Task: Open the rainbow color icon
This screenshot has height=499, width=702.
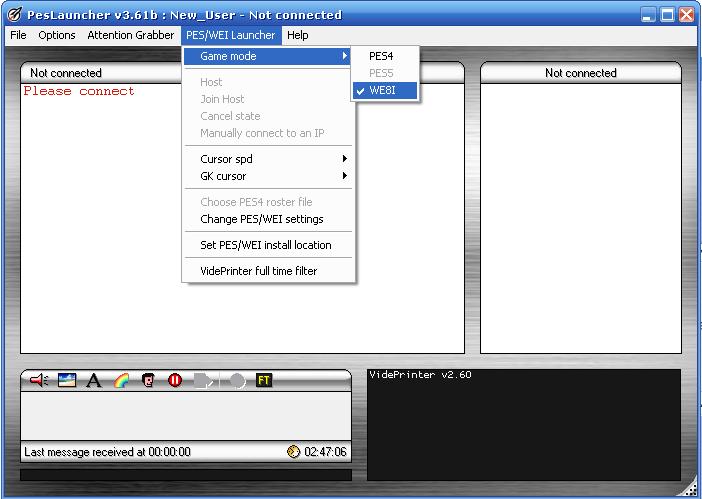Action: 121,380
